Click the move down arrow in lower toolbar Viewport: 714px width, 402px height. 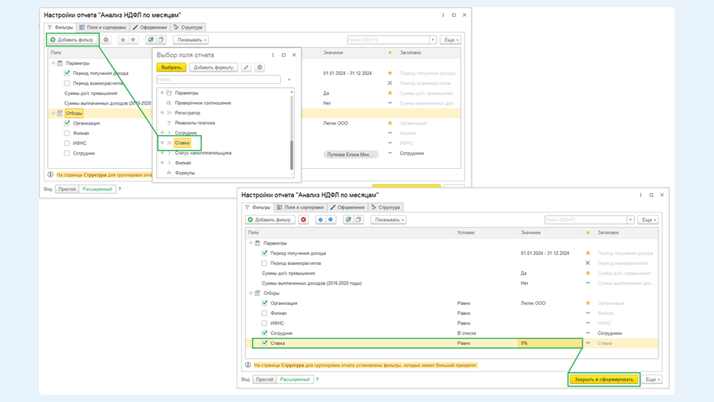pos(331,220)
